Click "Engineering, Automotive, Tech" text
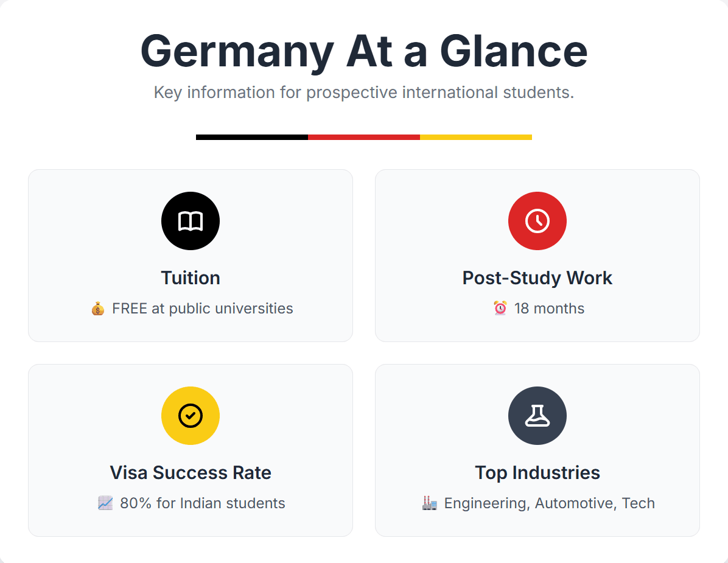Image resolution: width=728 pixels, height=563 pixels. 549,503
